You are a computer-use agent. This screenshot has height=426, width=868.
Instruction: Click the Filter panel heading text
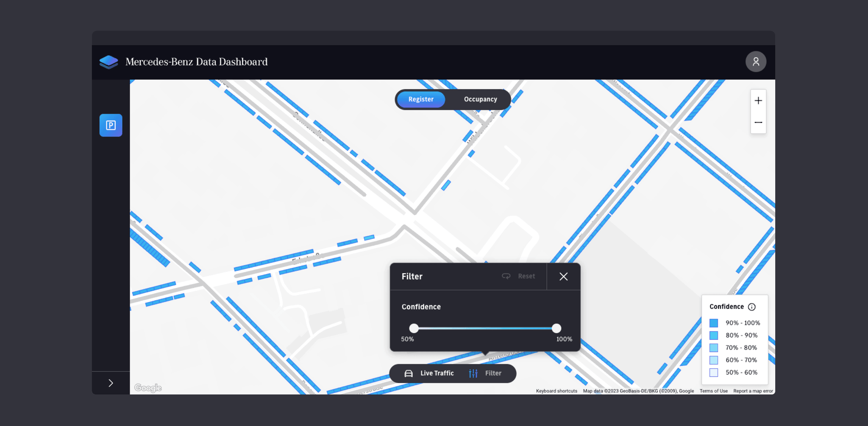coord(412,277)
